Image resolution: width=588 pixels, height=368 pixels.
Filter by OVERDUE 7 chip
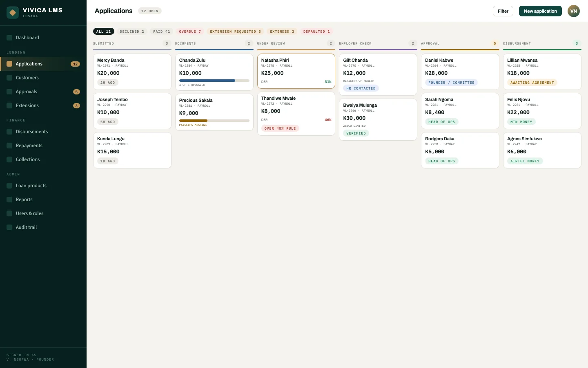click(190, 31)
